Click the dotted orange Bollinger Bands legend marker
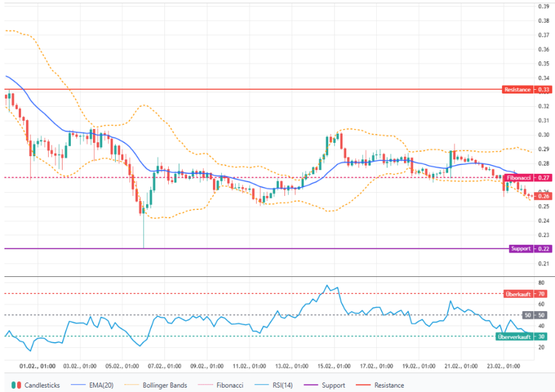 pos(133,384)
